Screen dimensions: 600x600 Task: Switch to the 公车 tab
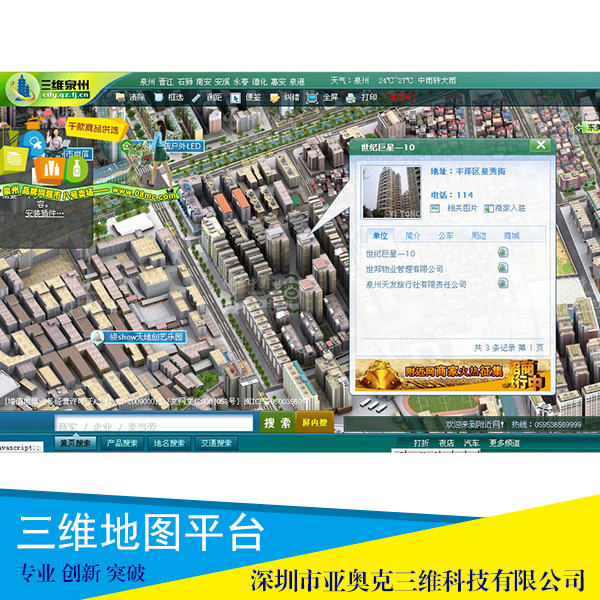tap(446, 236)
